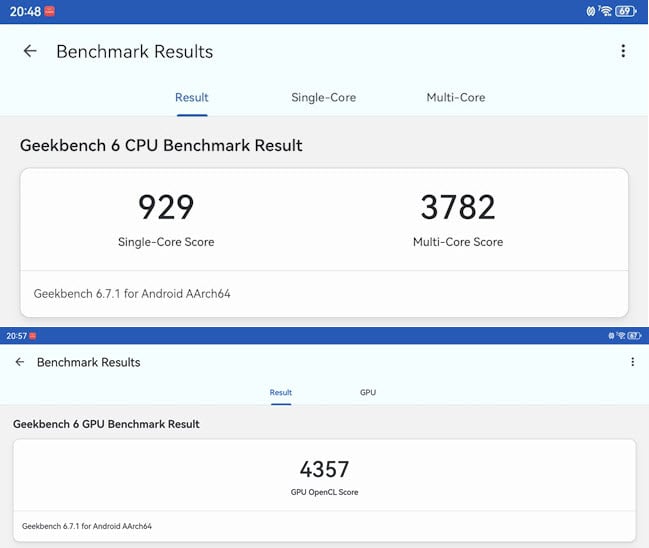Tap Geekbench 6.7.1 version text in GPU card
649x548 pixels.
87,526
